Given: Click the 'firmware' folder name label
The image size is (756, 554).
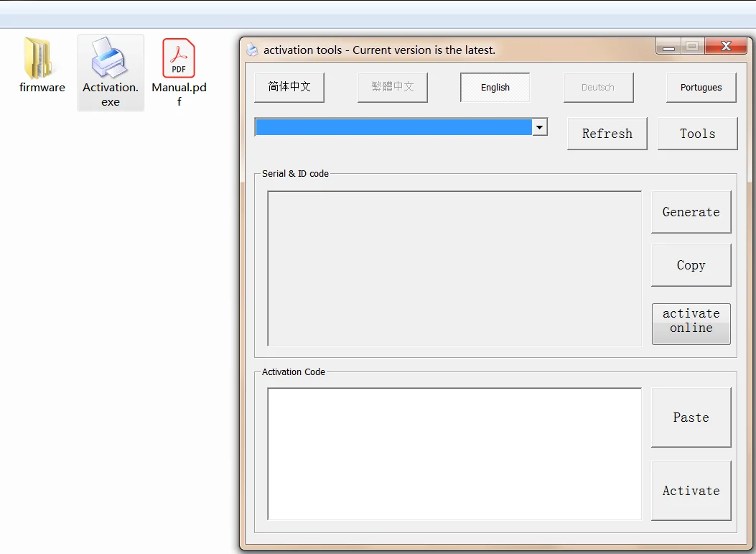Looking at the screenshot, I should coord(42,88).
